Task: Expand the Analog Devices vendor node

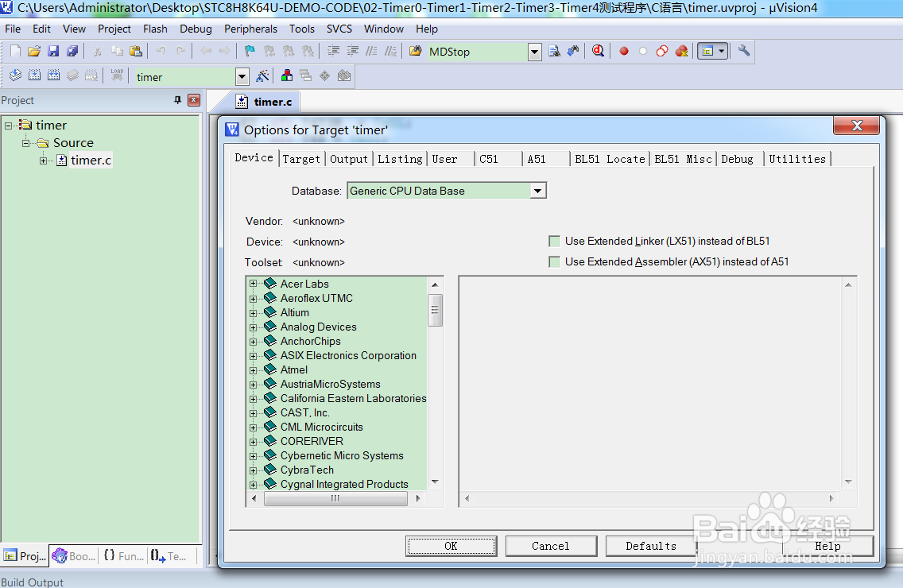Action: coord(253,327)
